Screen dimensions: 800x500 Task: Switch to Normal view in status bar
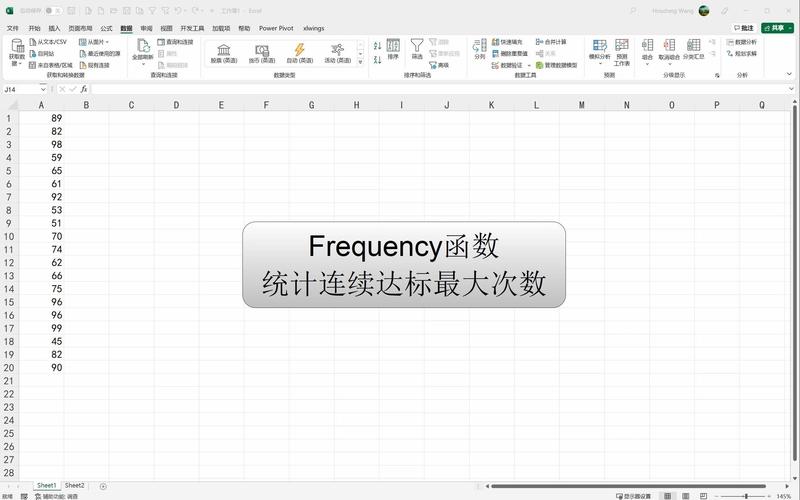coord(667,496)
